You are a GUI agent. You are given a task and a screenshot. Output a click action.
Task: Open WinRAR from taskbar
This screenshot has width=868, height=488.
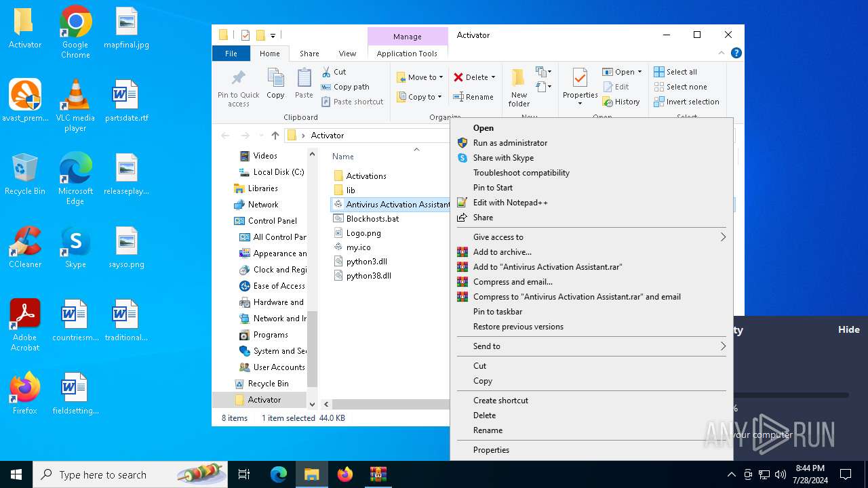pyautogui.click(x=378, y=474)
